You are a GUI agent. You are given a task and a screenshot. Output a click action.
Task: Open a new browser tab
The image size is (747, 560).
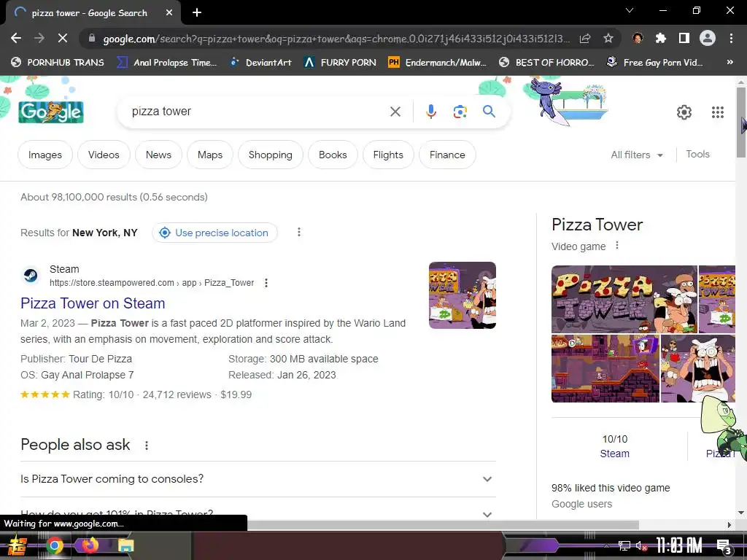(x=197, y=13)
